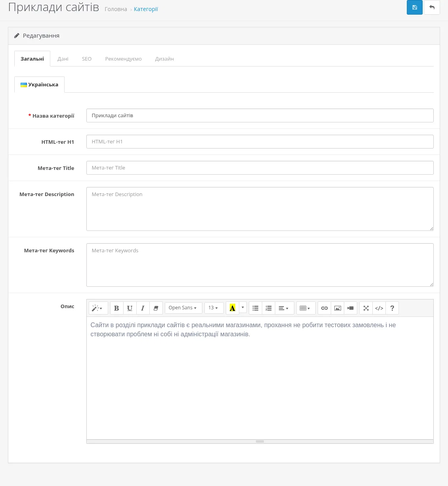
Task: Open the editor help icon
Action: coord(392,308)
